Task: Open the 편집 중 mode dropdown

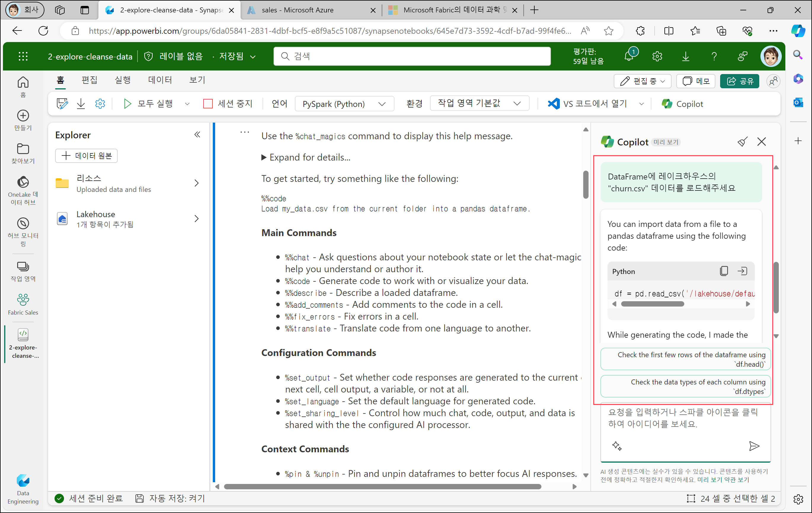Action: 642,81
